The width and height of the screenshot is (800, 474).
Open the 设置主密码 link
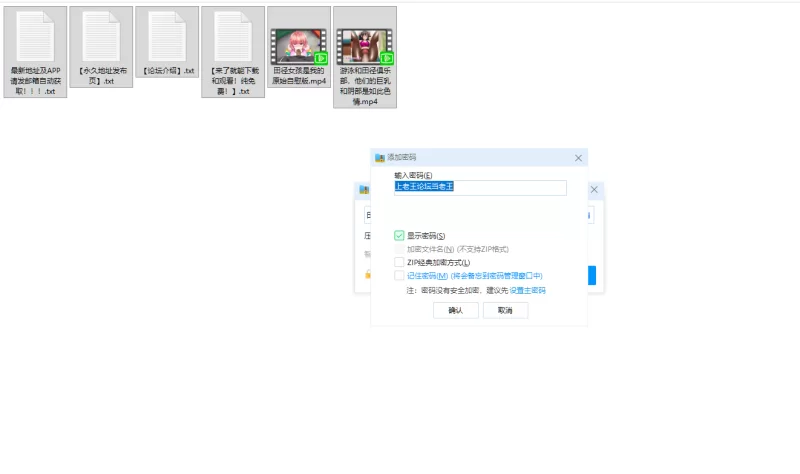[528, 290]
